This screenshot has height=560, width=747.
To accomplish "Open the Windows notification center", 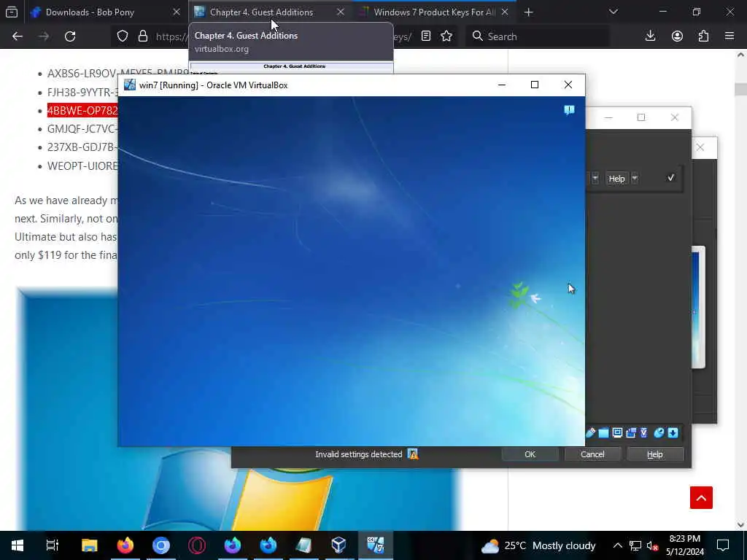I will [x=723, y=545].
